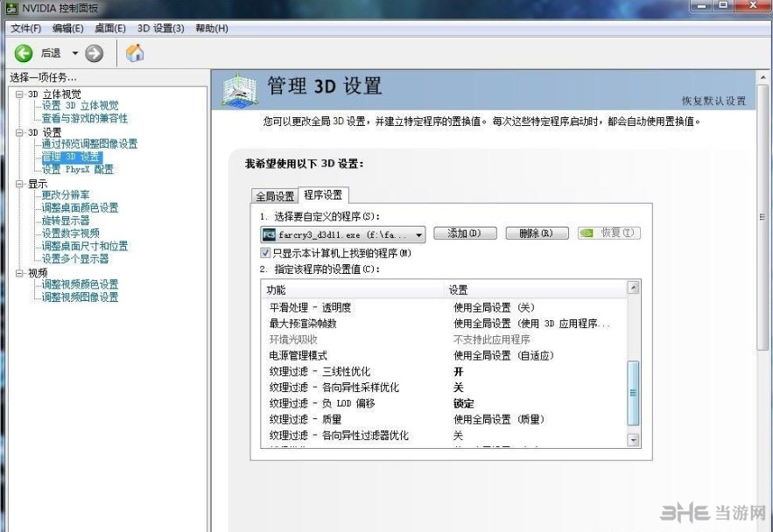
Task: Toggle 只显示本计算机上找到的程序 checkbox
Action: pos(265,253)
